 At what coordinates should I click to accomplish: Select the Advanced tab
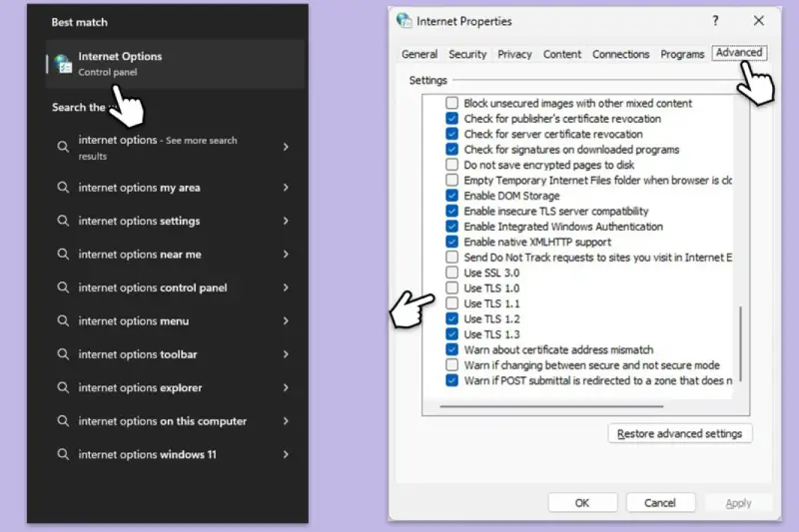(x=739, y=53)
